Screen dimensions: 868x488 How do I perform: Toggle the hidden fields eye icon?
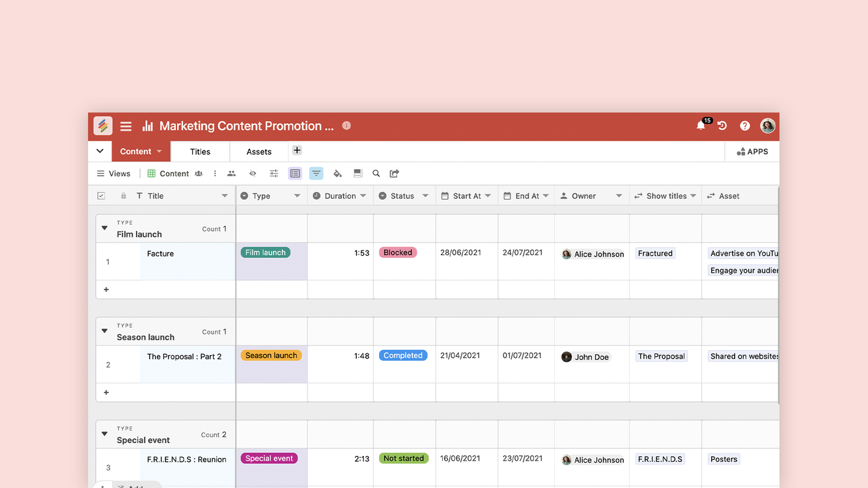[253, 174]
